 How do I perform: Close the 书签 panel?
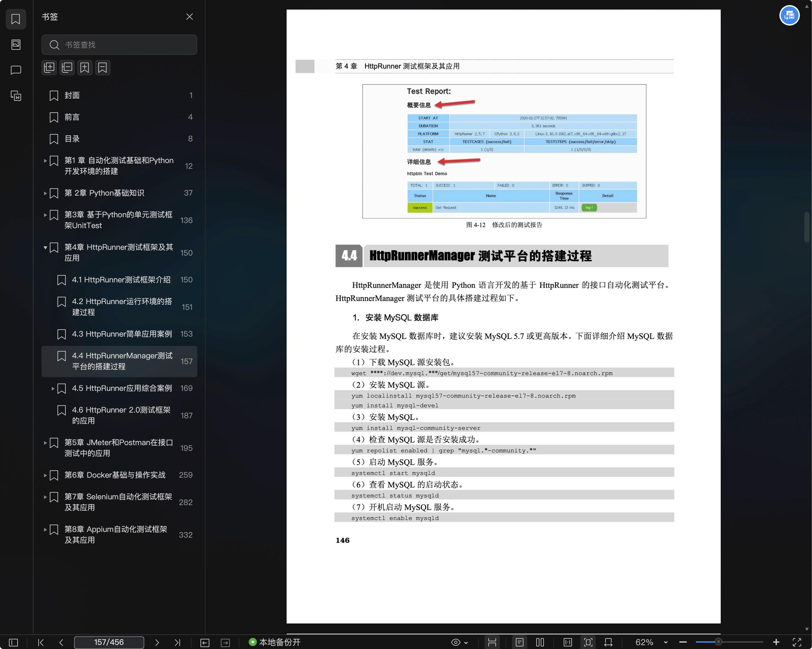[190, 17]
